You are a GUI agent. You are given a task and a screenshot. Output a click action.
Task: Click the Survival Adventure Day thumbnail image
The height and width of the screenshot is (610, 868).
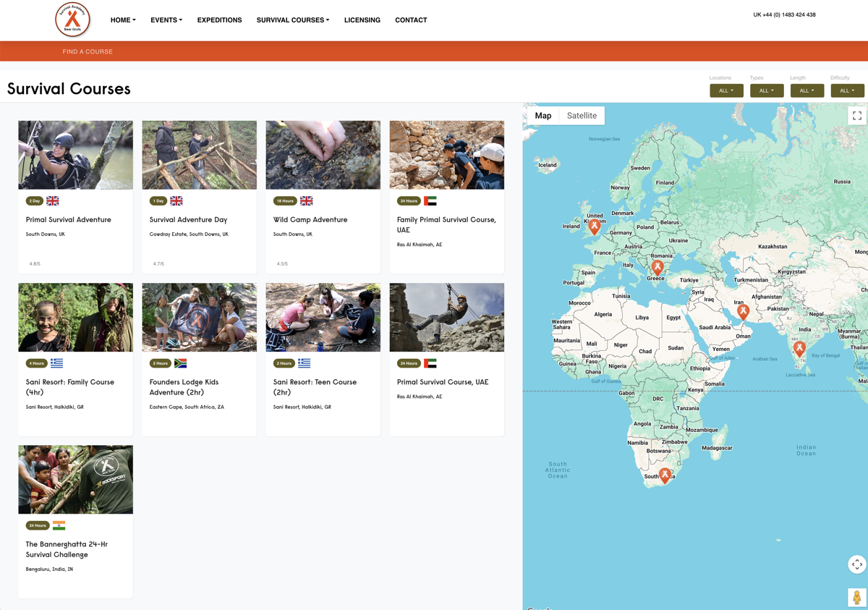(x=200, y=155)
